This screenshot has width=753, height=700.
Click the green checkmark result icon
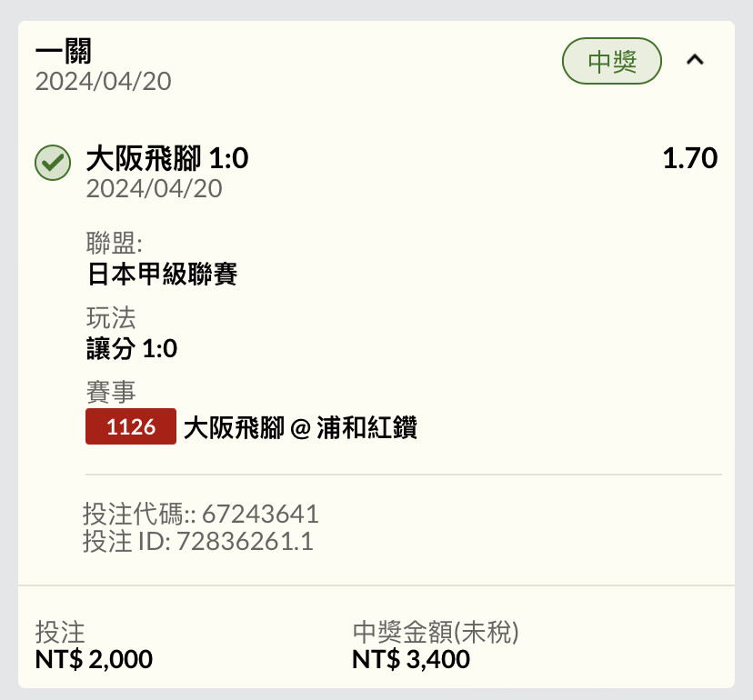[53, 163]
